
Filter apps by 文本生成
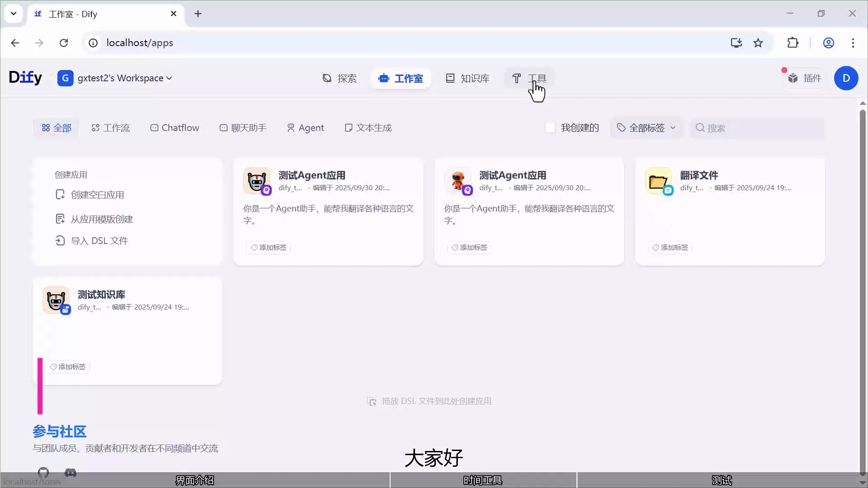368,128
